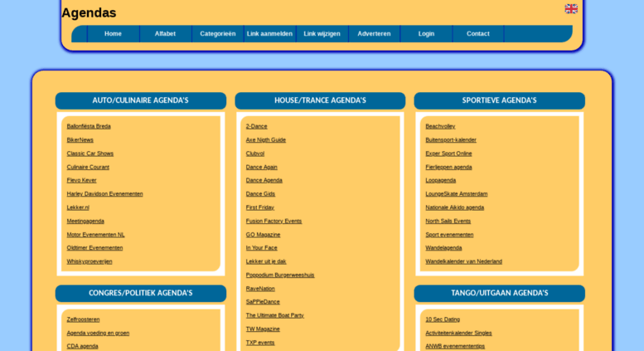
Task: Go to the Categorieën menu item
Action: click(218, 34)
